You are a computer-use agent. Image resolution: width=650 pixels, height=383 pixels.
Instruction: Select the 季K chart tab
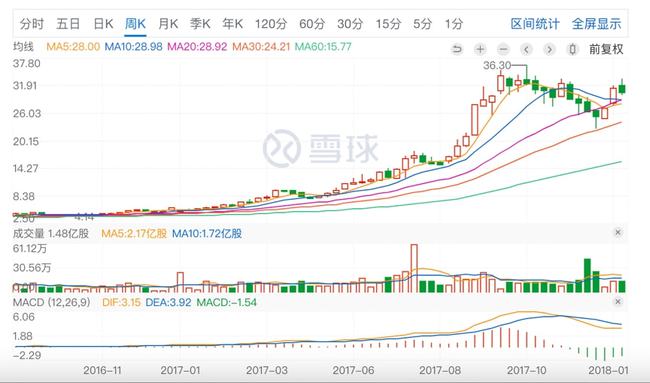(x=200, y=24)
